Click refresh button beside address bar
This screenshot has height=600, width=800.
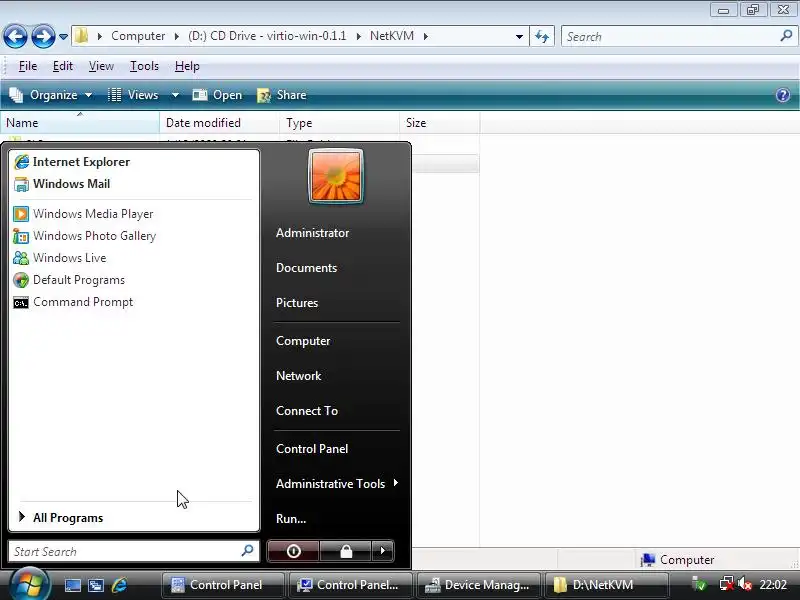click(542, 36)
